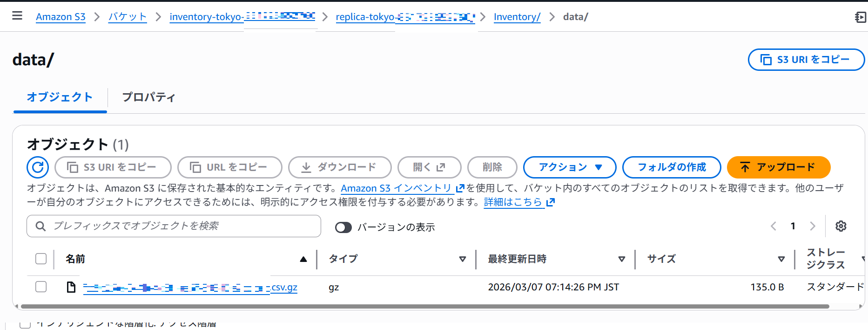
Task: Select the オブジェクト tab
Action: coord(60,97)
